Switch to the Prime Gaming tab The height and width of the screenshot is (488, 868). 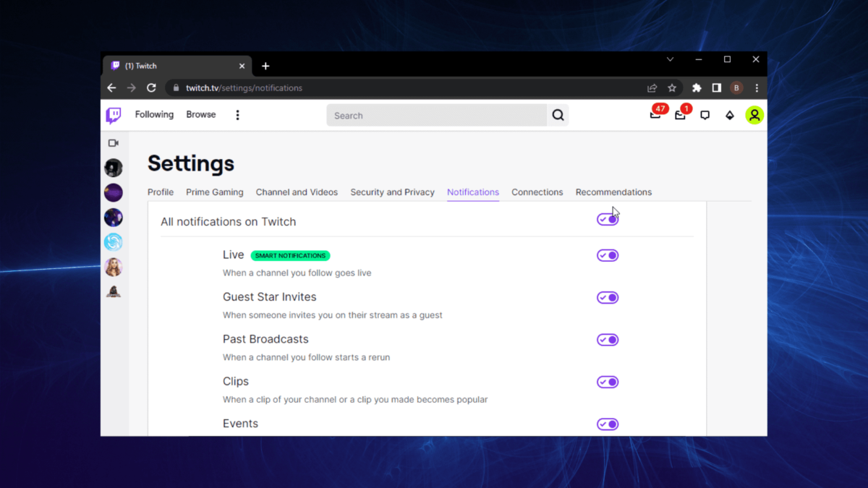(215, 192)
